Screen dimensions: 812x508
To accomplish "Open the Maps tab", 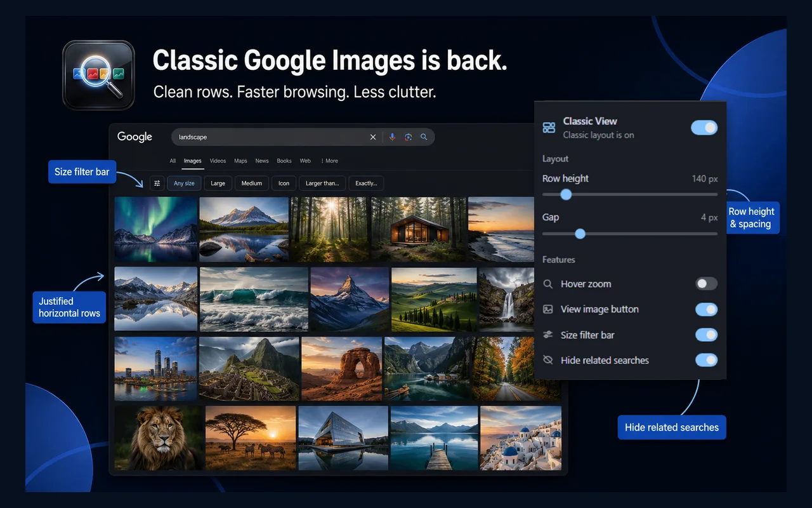I will 240,161.
